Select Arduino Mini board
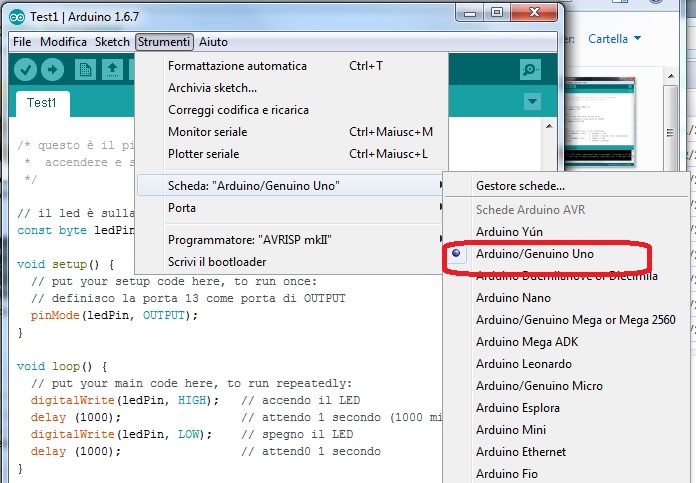 coord(567,430)
